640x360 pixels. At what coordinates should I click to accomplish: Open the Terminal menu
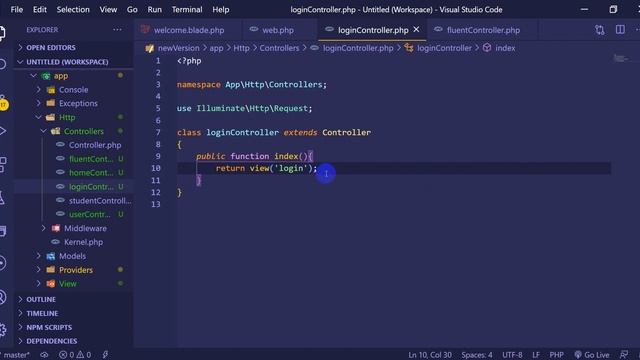pos(187,9)
